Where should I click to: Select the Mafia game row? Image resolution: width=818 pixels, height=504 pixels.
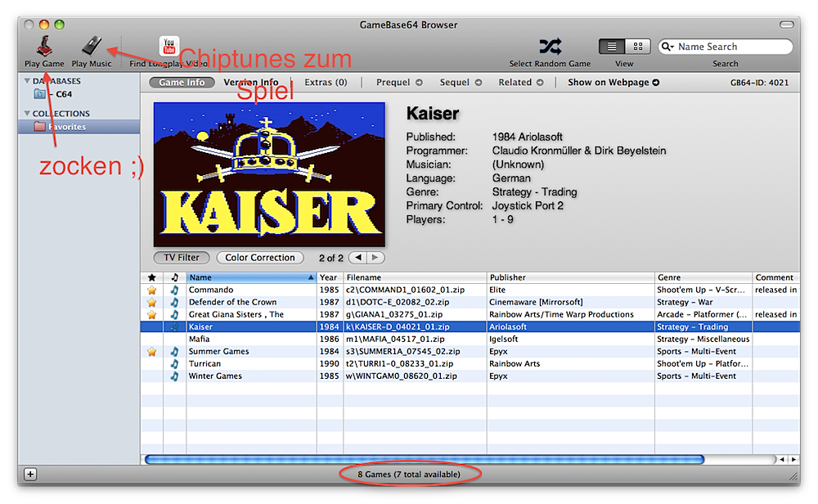pyautogui.click(x=470, y=339)
